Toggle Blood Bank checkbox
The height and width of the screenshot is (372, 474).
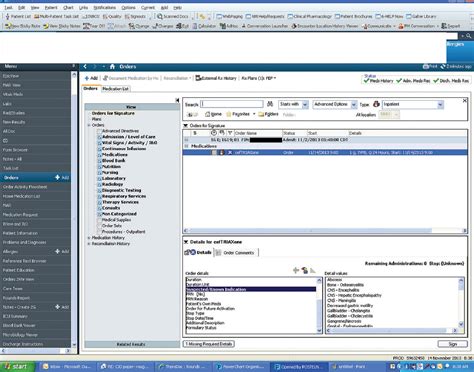pyautogui.click(x=99, y=161)
